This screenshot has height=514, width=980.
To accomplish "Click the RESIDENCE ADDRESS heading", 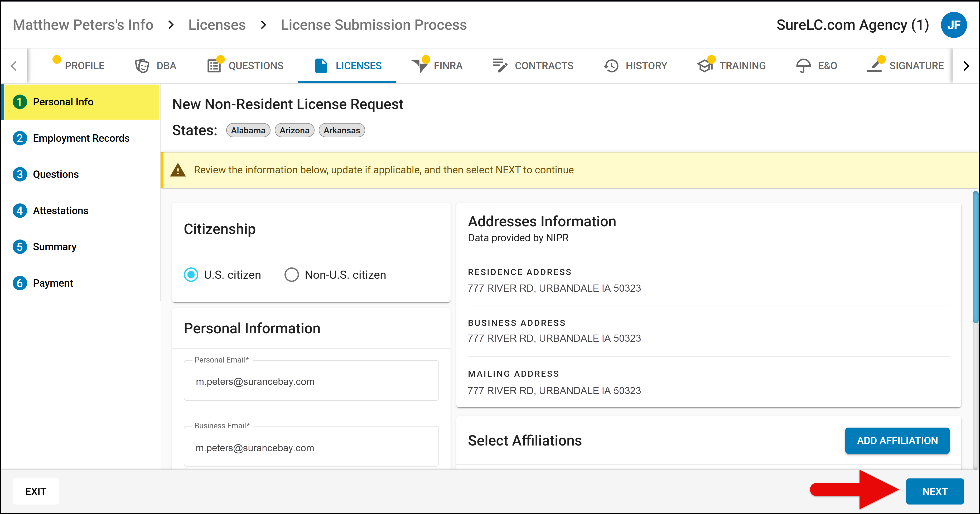I will point(520,272).
